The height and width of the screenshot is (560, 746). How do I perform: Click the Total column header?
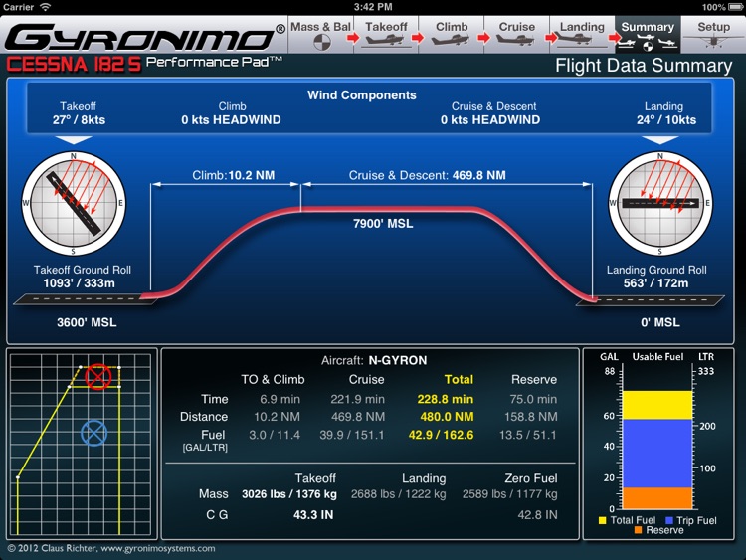[459, 380]
